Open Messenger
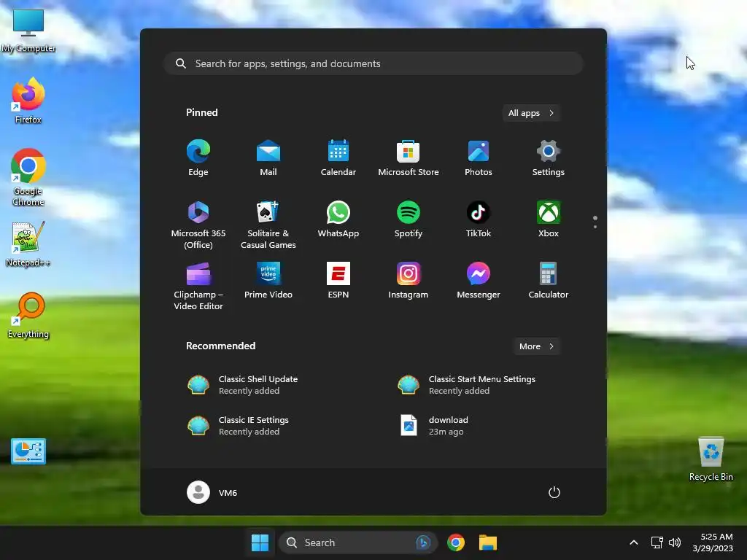This screenshot has width=747, height=560. point(479,281)
